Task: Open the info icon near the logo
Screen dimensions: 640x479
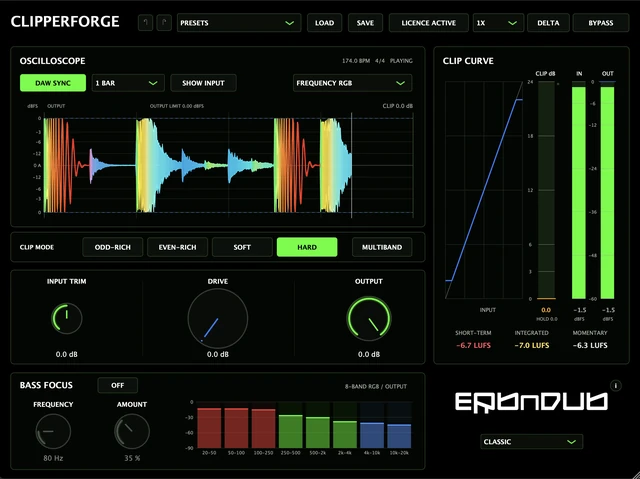Action: tap(616, 385)
